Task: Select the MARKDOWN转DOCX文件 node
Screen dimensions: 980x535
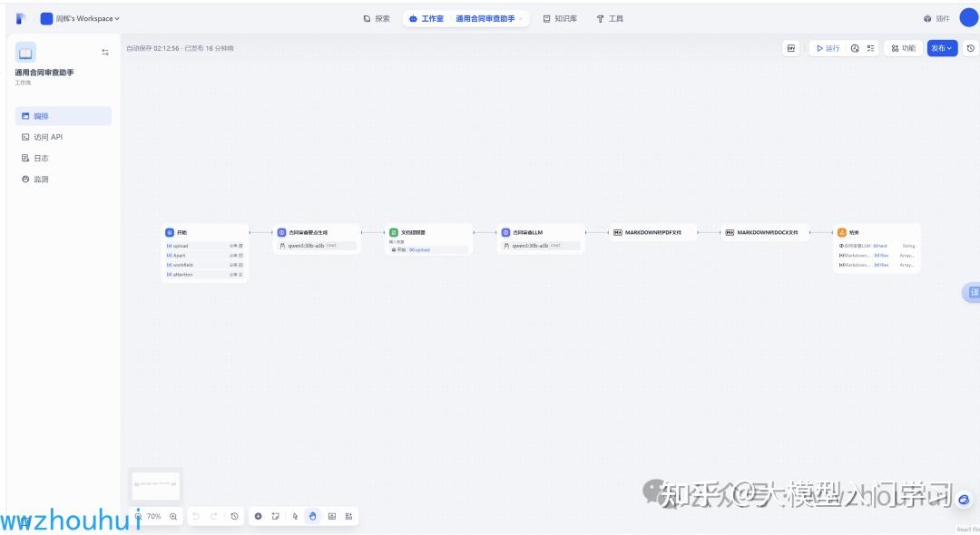Action: [x=765, y=232]
